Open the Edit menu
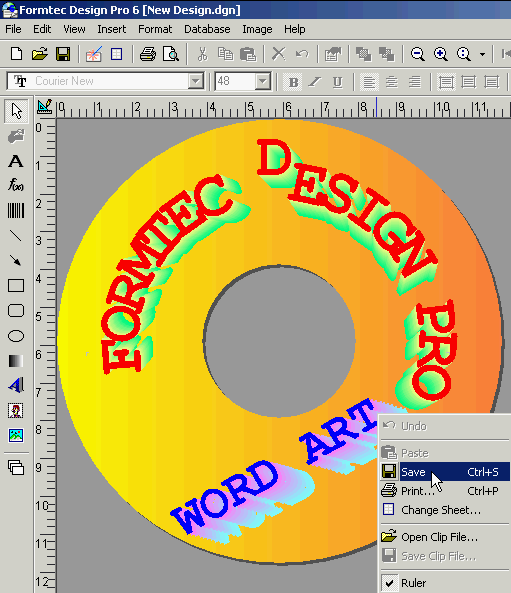511x593 pixels. click(x=42, y=29)
